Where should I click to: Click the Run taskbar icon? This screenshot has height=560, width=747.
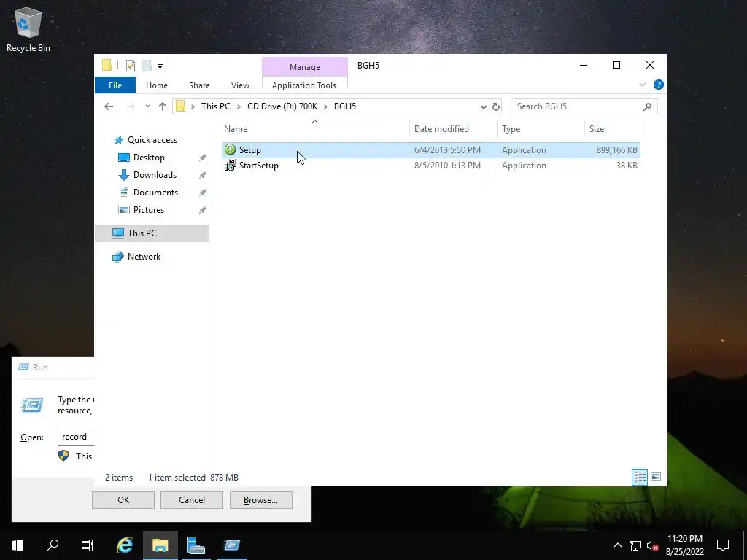point(232,545)
